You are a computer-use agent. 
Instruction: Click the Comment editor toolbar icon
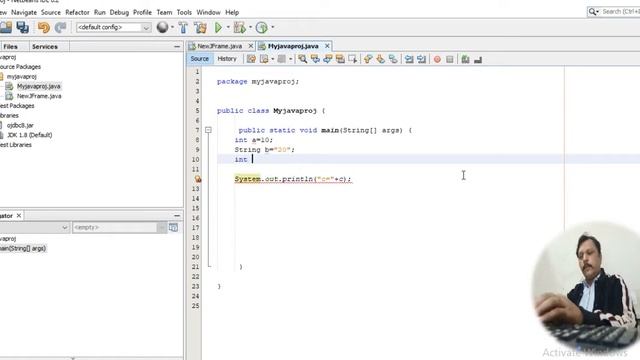[x=465, y=60]
